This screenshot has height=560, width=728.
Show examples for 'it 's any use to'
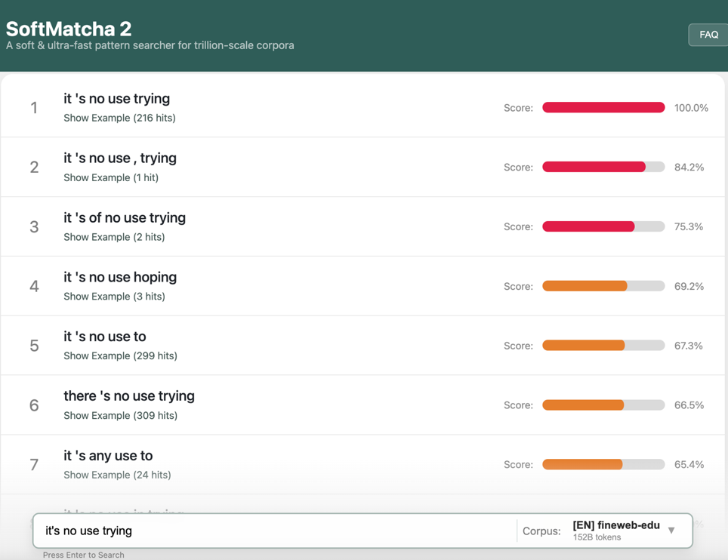117,475
